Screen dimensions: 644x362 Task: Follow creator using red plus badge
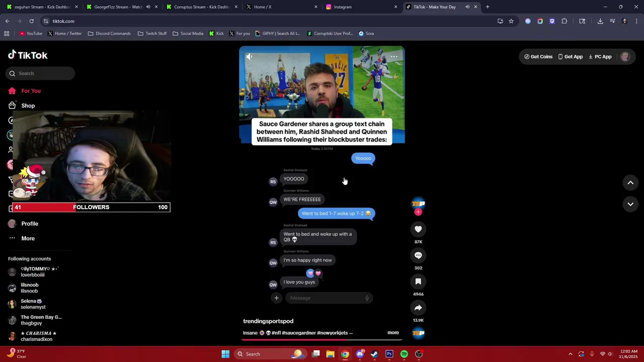click(x=418, y=212)
